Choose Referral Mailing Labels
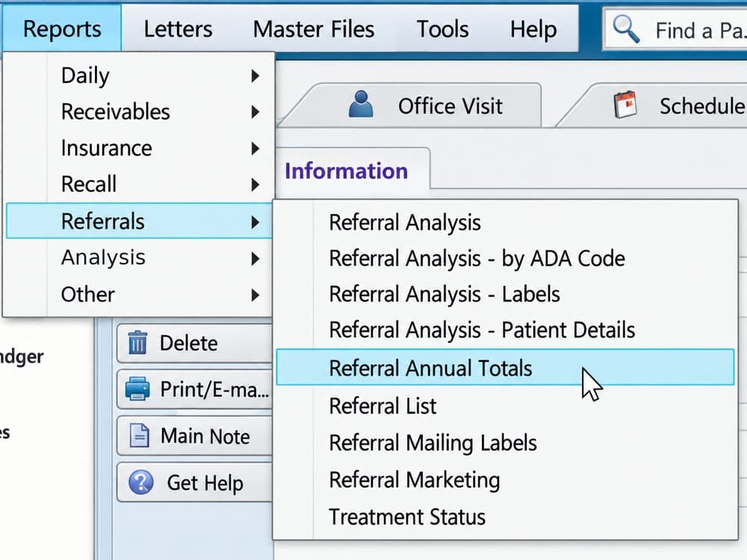The height and width of the screenshot is (560, 747). click(505, 443)
